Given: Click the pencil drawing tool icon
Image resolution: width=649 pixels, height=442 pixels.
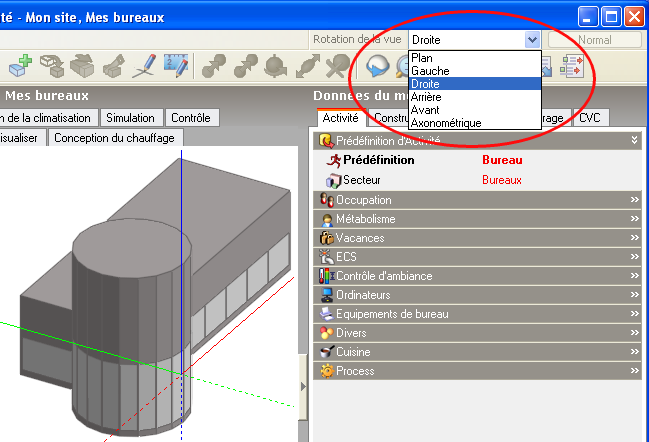Looking at the screenshot, I should [x=144, y=66].
